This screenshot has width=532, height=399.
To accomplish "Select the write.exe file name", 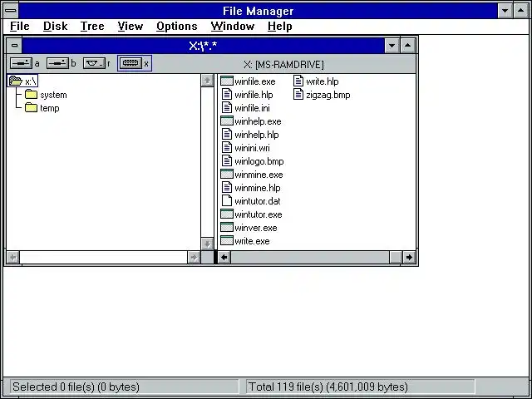I will pos(252,241).
